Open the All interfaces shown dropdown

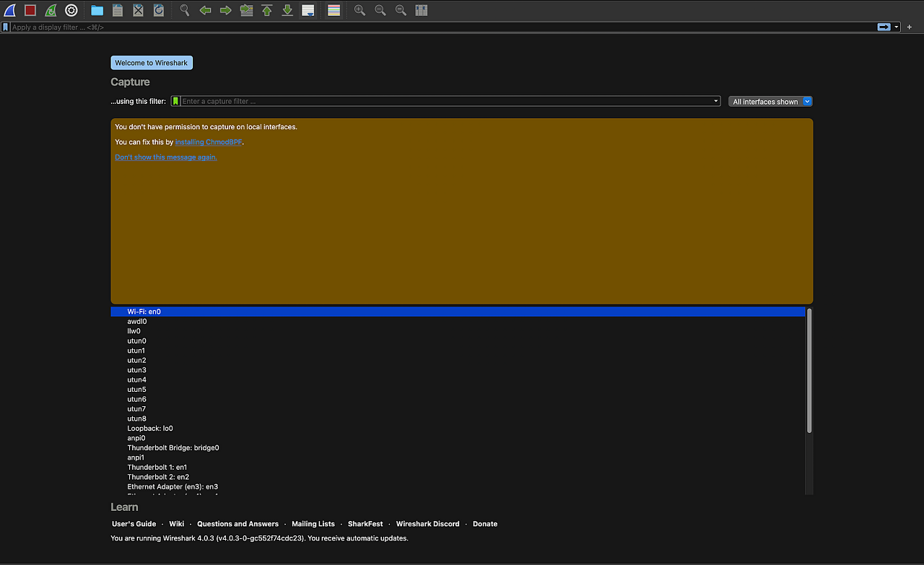click(770, 102)
